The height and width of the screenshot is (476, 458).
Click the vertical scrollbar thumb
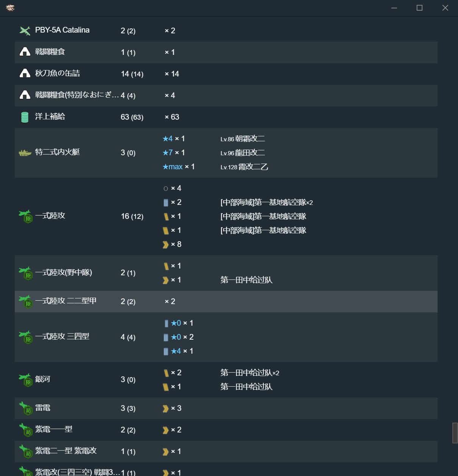coord(455,433)
